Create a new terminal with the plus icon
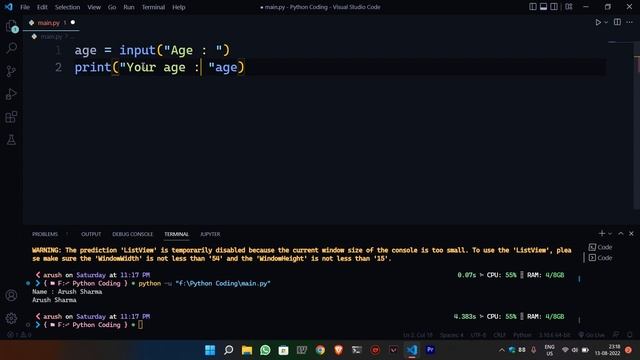 coord(602,233)
